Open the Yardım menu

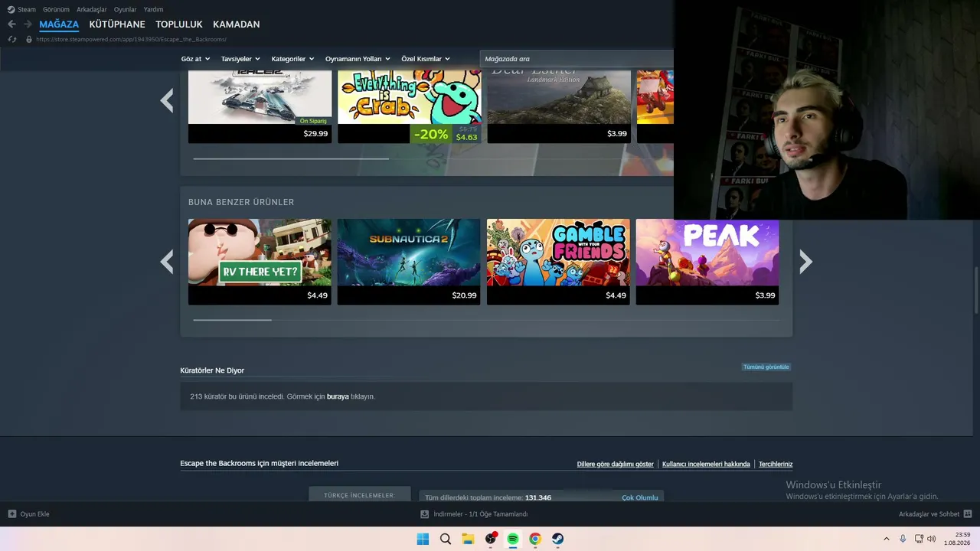point(153,9)
